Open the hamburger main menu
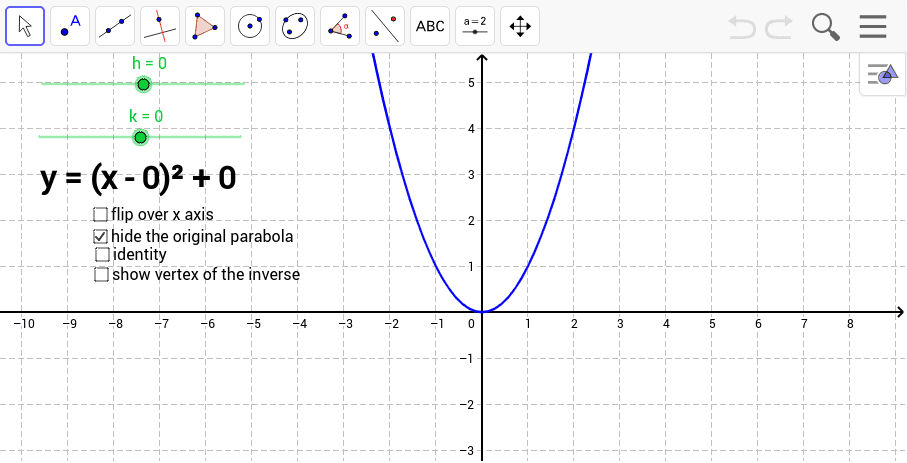The height and width of the screenshot is (463, 907). [873, 27]
